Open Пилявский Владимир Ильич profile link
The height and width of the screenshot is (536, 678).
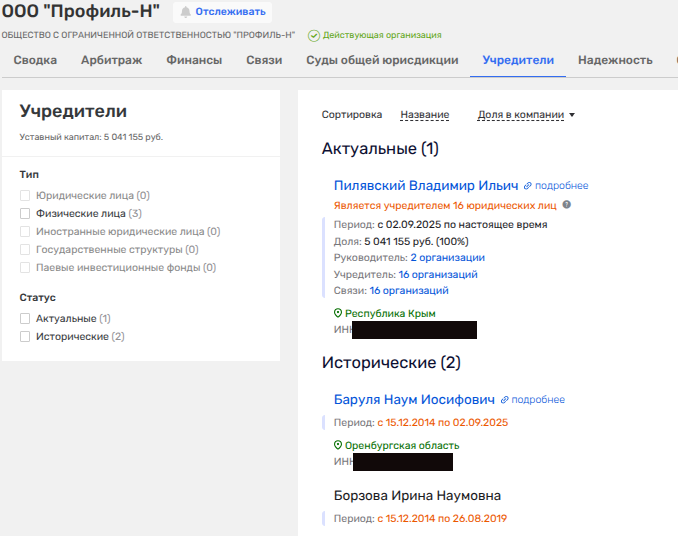coord(426,186)
